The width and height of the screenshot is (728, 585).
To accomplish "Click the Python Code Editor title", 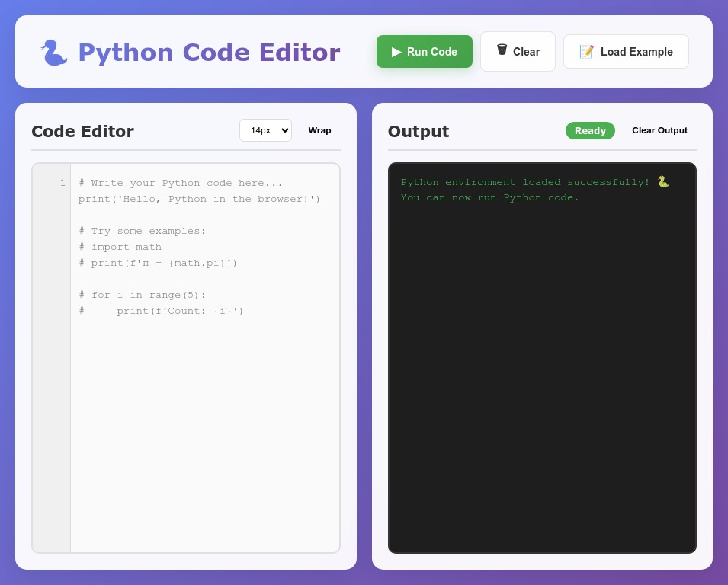I will point(210,52).
